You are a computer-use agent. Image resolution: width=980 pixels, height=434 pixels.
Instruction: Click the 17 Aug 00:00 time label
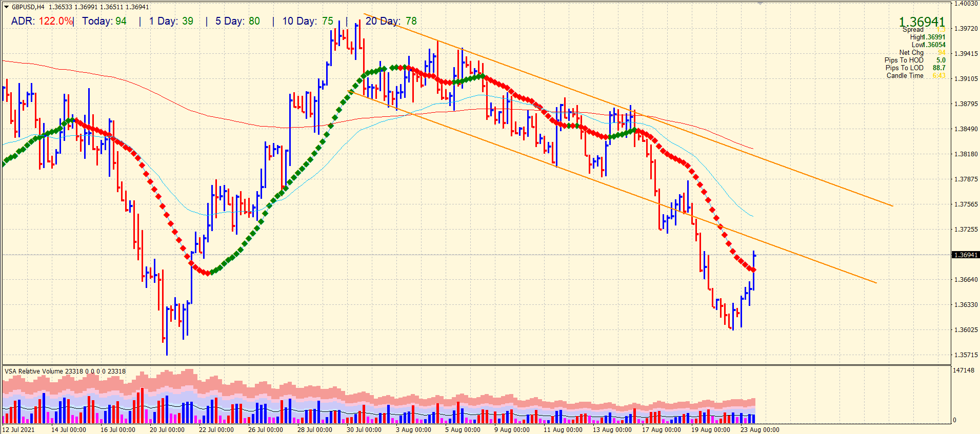coord(662,429)
